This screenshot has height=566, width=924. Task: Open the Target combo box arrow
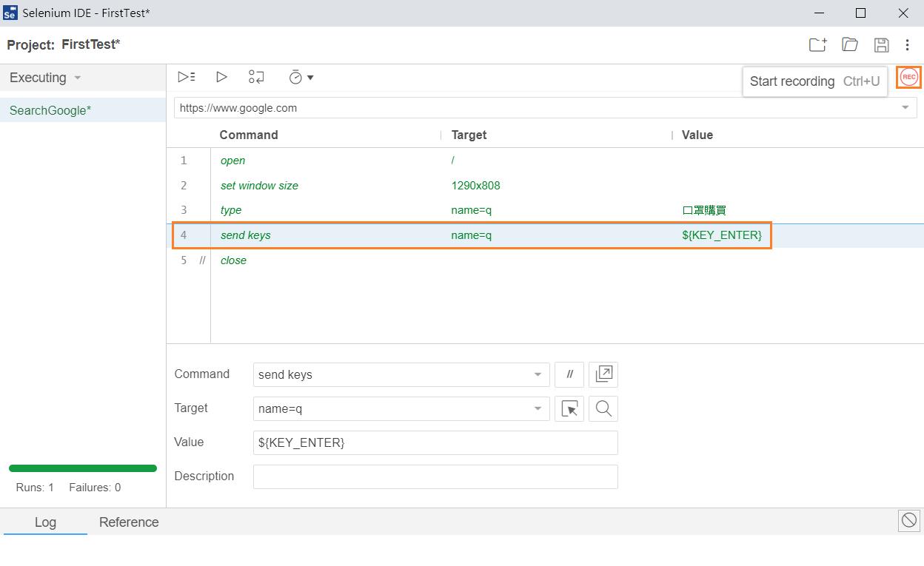[538, 408]
